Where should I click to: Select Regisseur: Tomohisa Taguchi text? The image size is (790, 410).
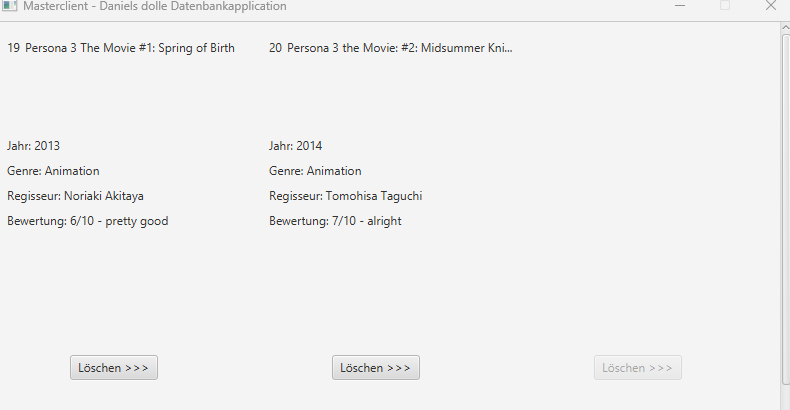point(346,196)
